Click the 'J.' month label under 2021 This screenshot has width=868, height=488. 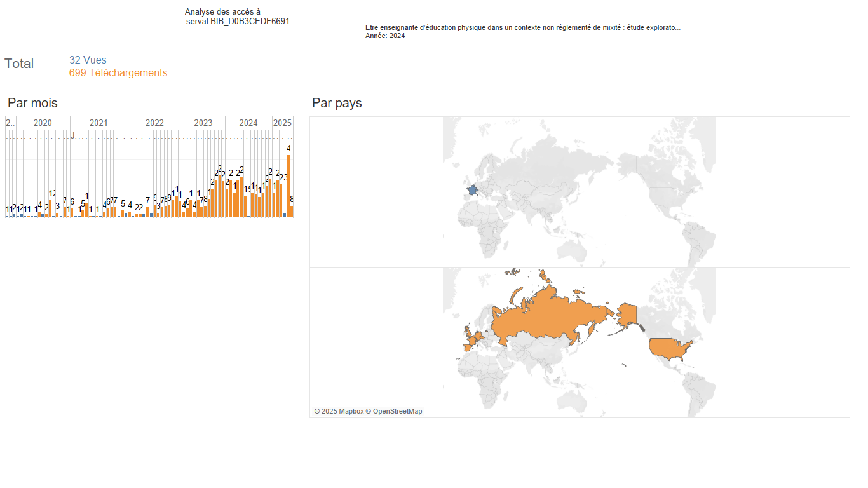point(73,135)
